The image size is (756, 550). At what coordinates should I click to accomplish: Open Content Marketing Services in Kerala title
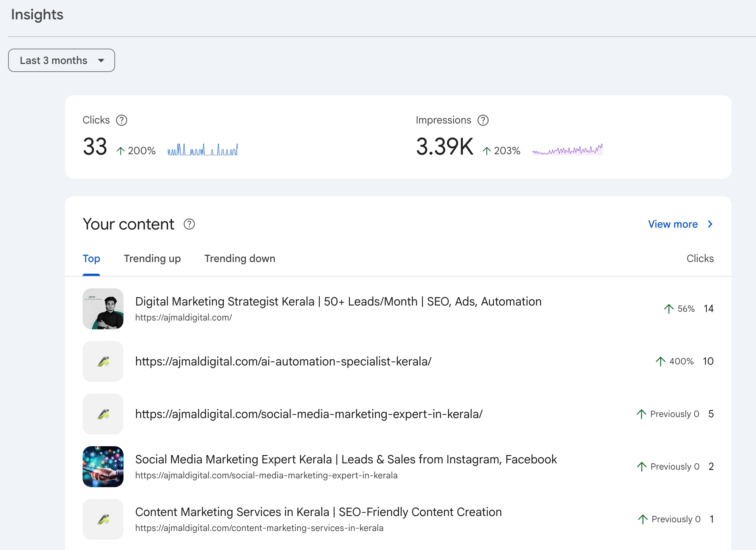318,512
